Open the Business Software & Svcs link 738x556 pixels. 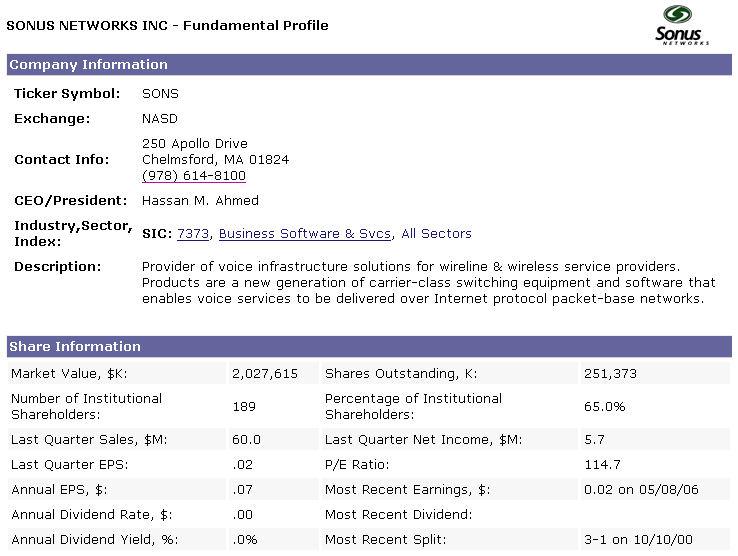[x=306, y=234]
